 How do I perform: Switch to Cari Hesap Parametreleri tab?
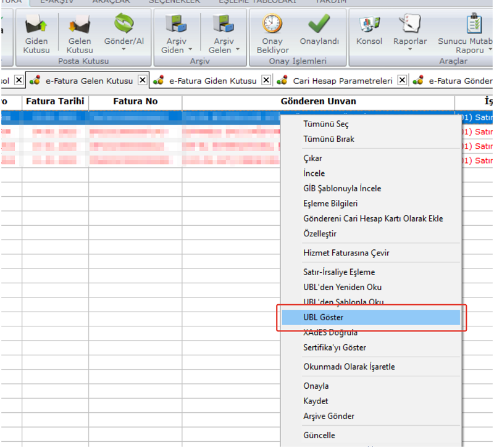pos(343,81)
